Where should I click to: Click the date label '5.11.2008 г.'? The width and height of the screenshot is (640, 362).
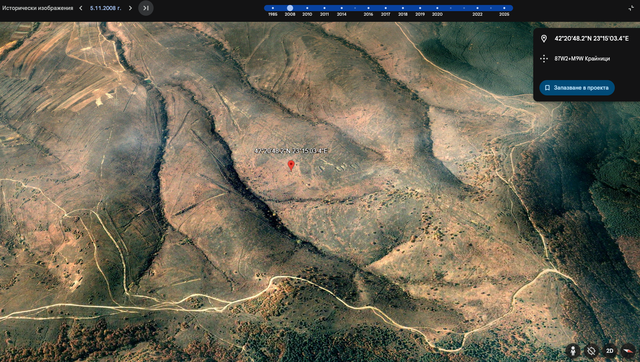pos(105,8)
